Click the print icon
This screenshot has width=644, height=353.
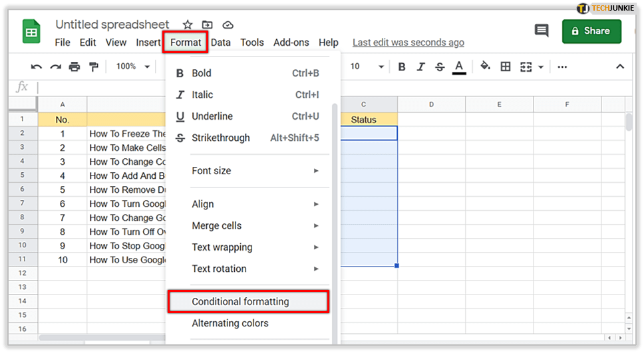(75, 66)
